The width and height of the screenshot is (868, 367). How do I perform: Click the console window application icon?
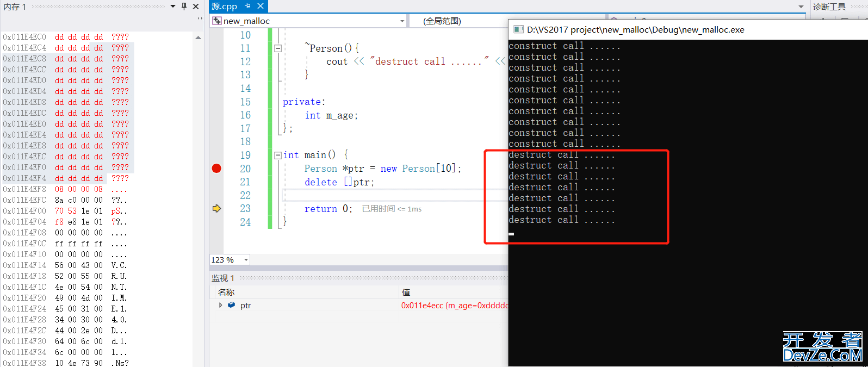[x=518, y=29]
